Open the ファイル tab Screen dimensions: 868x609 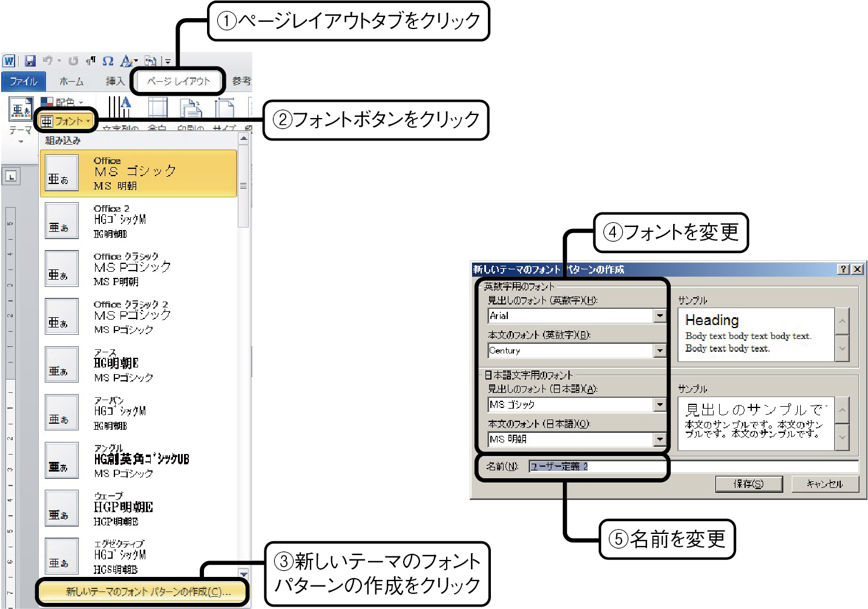(x=23, y=81)
